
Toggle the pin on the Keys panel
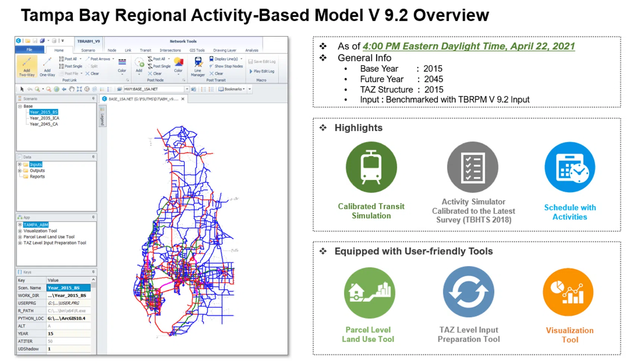click(93, 272)
